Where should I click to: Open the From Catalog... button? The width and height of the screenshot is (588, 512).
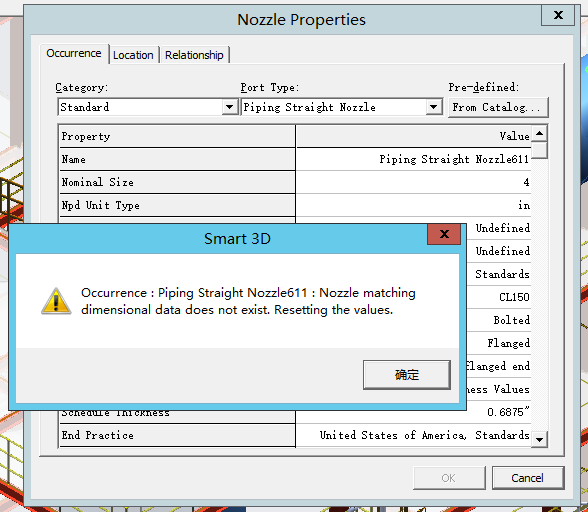pos(498,107)
